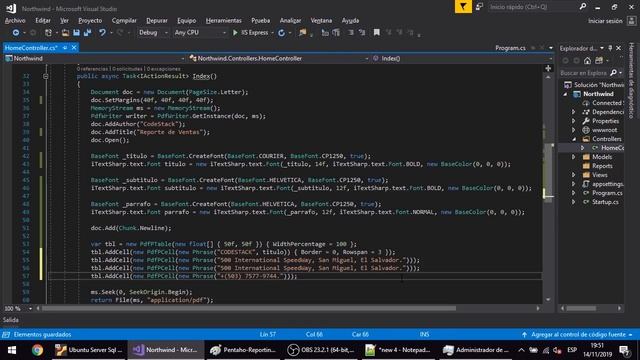Undo the last edit via toolbar
The height and width of the screenshot is (360, 640).
[x=102, y=33]
